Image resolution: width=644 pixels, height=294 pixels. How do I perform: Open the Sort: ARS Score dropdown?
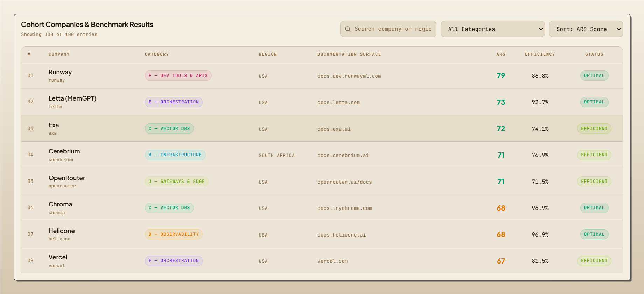click(x=586, y=29)
